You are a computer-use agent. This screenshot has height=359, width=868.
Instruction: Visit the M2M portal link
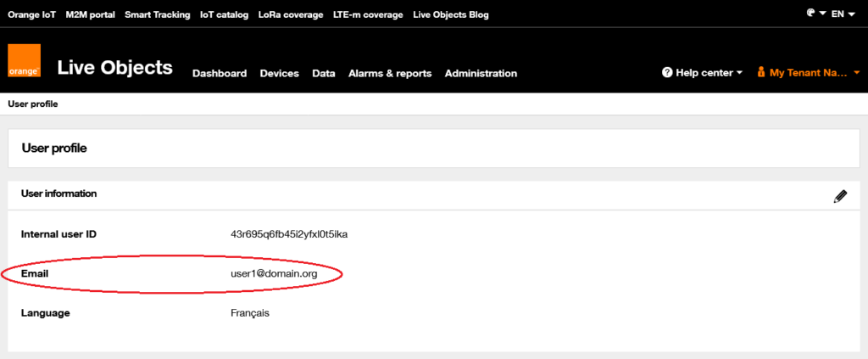pyautogui.click(x=90, y=15)
